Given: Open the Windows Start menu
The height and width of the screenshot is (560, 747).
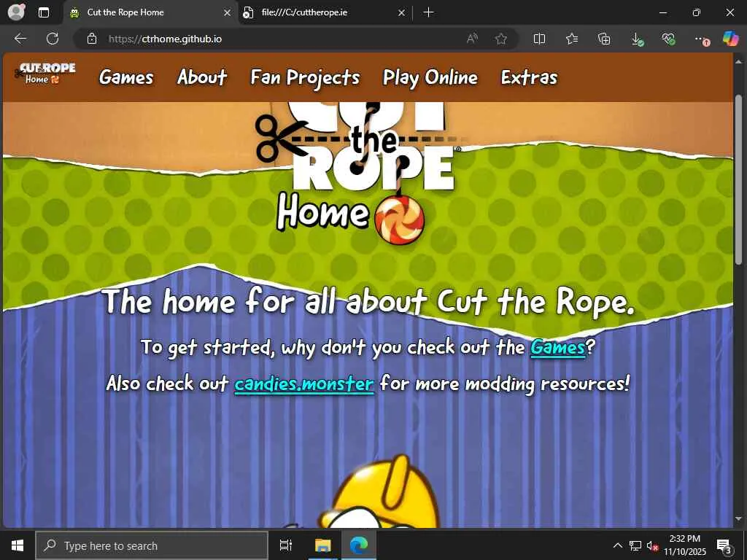Looking at the screenshot, I should [x=18, y=545].
